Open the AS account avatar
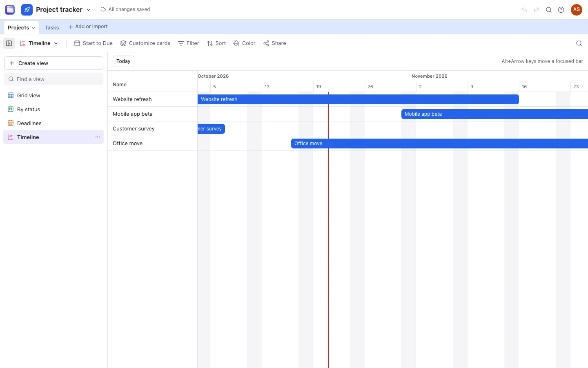Viewport: 588px width, 368px height. tap(577, 10)
